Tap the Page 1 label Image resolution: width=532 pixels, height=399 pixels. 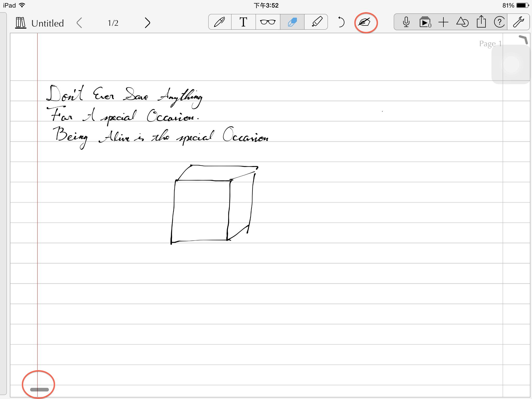pos(490,44)
